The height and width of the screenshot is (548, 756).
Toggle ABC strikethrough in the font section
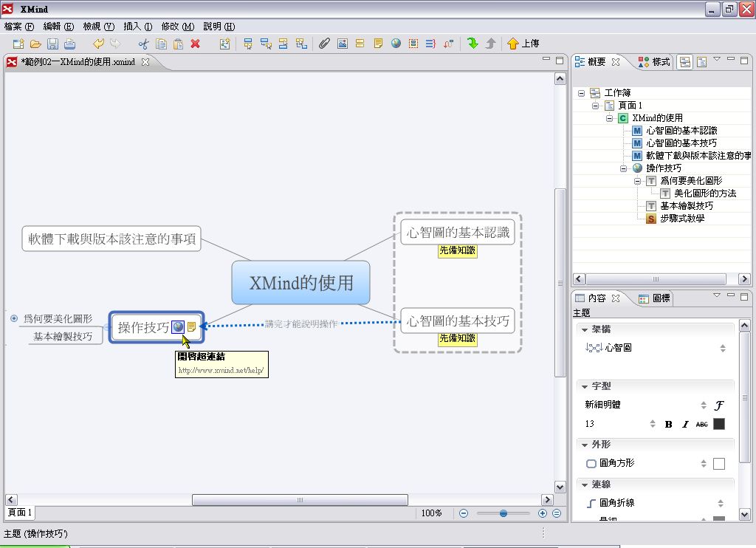(x=702, y=425)
